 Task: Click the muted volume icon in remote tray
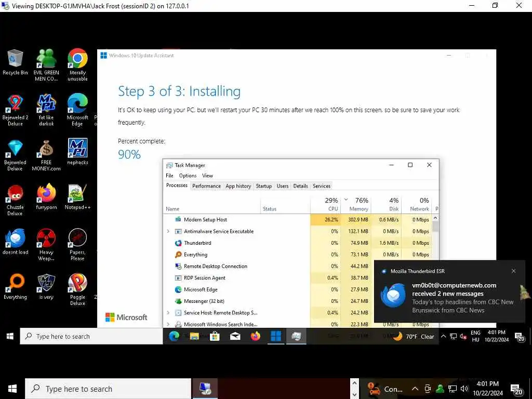coord(463,336)
